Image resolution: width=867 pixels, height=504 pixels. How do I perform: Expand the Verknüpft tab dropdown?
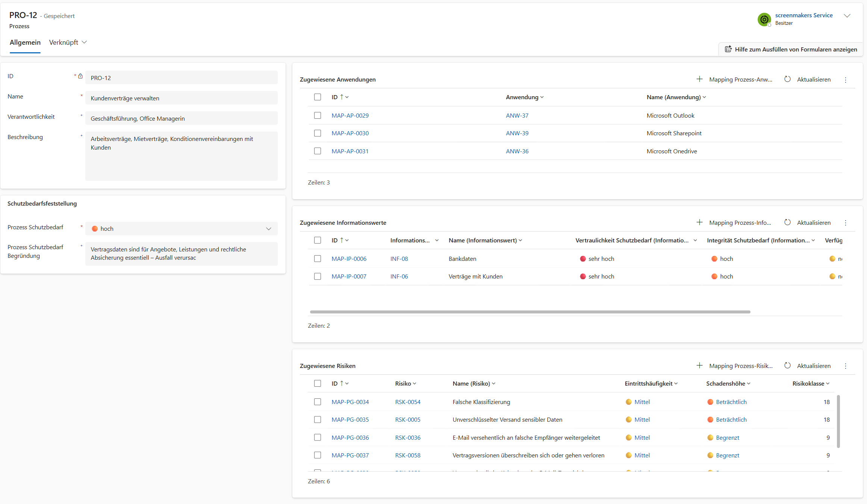click(x=84, y=42)
